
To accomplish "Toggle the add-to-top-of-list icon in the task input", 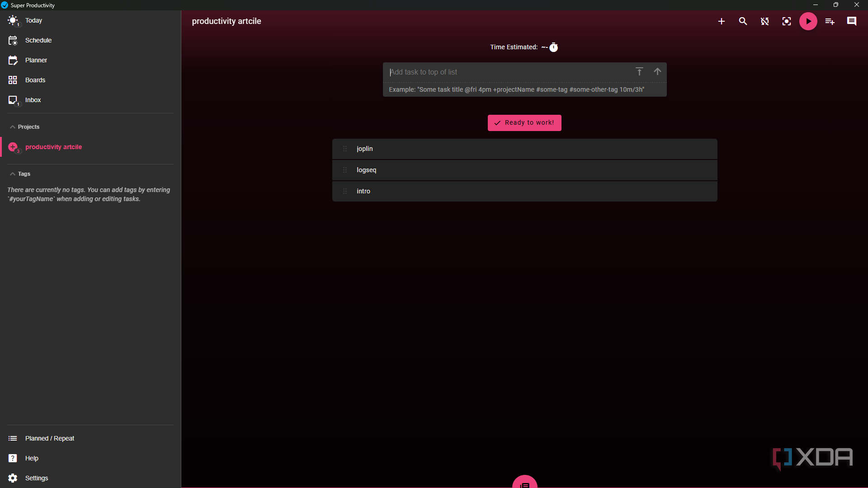I will tap(639, 72).
